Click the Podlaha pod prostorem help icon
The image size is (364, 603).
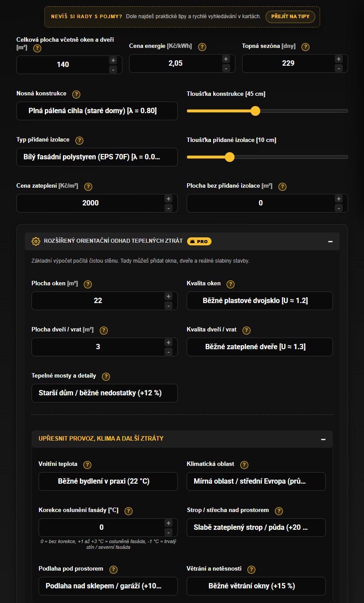pyautogui.click(x=113, y=569)
